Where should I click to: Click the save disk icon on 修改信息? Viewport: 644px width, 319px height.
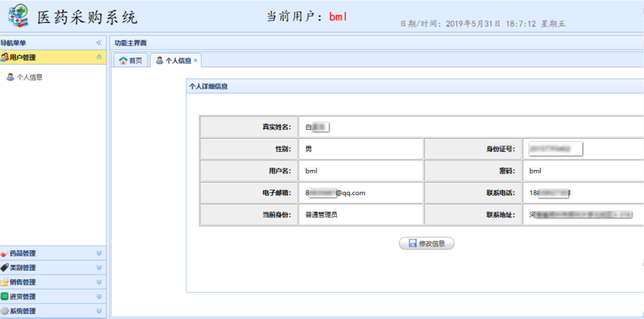(412, 243)
